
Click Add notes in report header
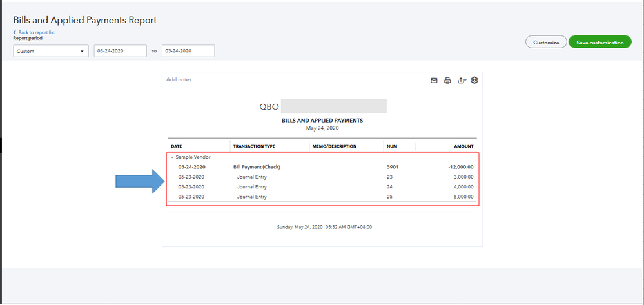179,79
